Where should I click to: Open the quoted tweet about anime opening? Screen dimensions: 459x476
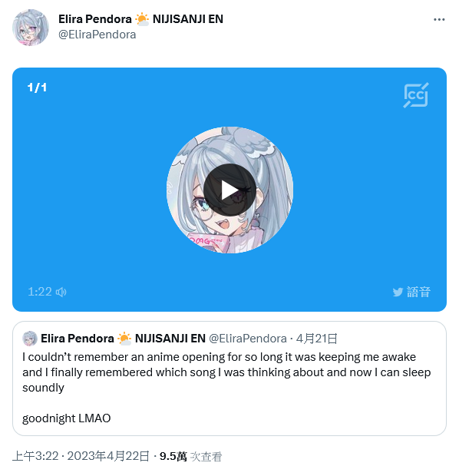pos(229,378)
